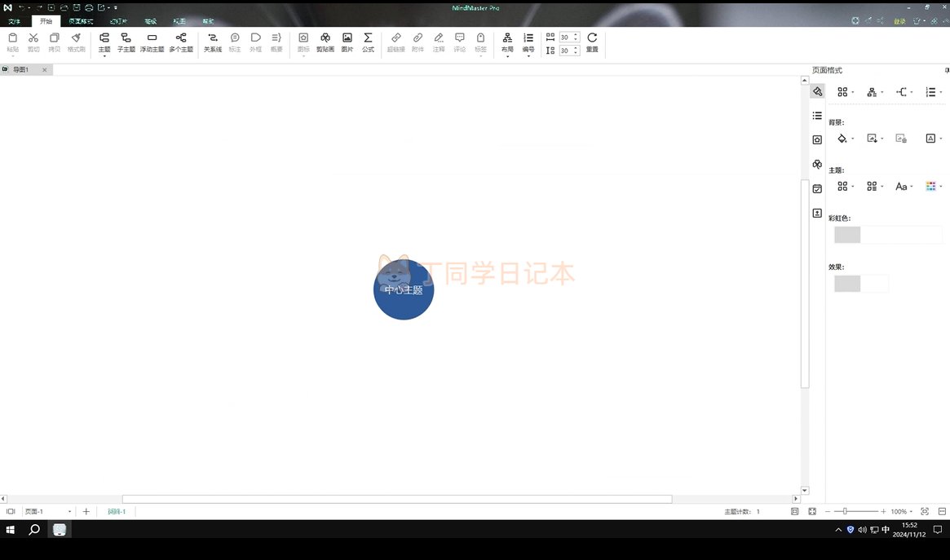Open the 文件 file menu
Image resolution: width=950 pixels, height=560 pixels.
pyautogui.click(x=14, y=21)
